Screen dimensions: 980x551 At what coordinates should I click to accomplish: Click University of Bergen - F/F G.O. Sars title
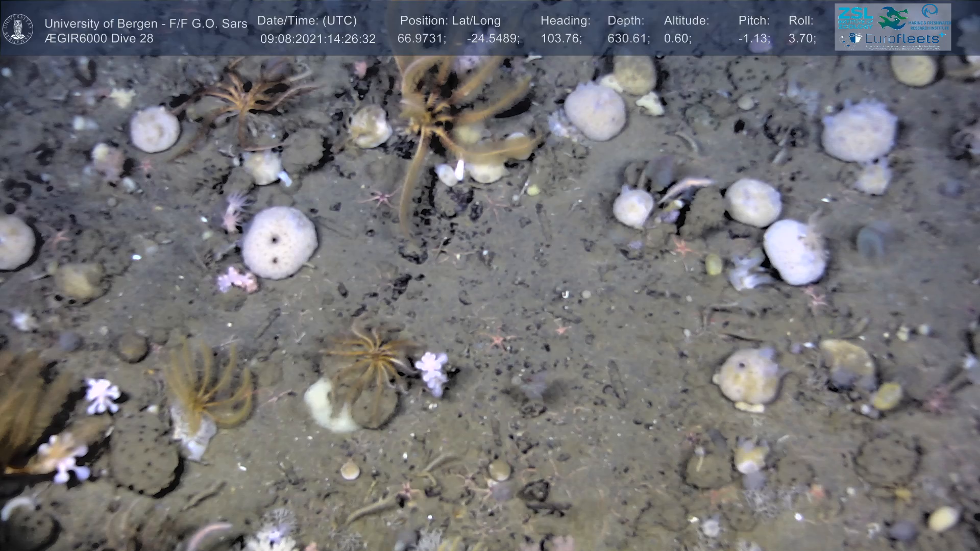tap(145, 23)
